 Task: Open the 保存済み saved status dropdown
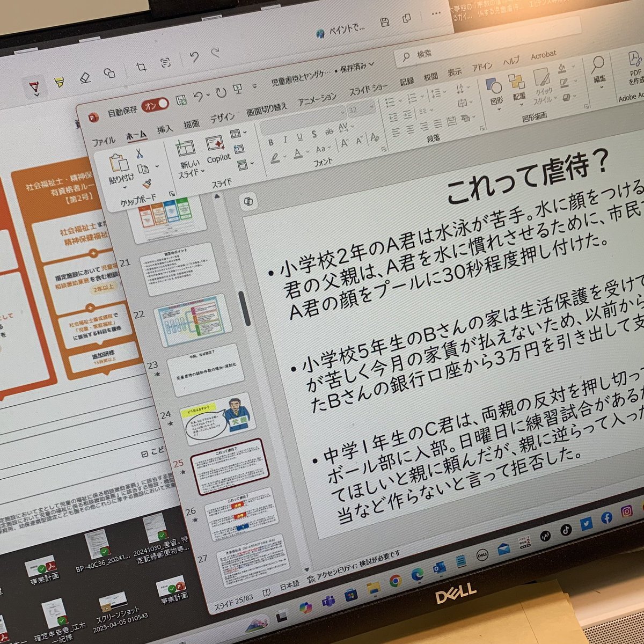pos(357,67)
